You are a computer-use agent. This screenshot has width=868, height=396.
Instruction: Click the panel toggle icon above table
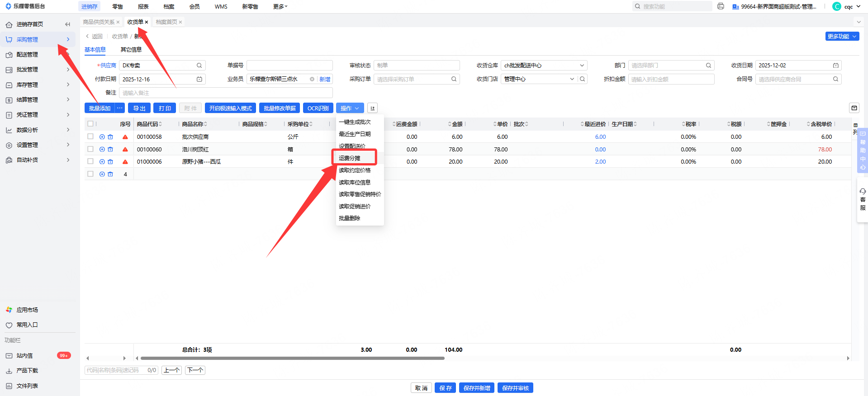coord(854,108)
